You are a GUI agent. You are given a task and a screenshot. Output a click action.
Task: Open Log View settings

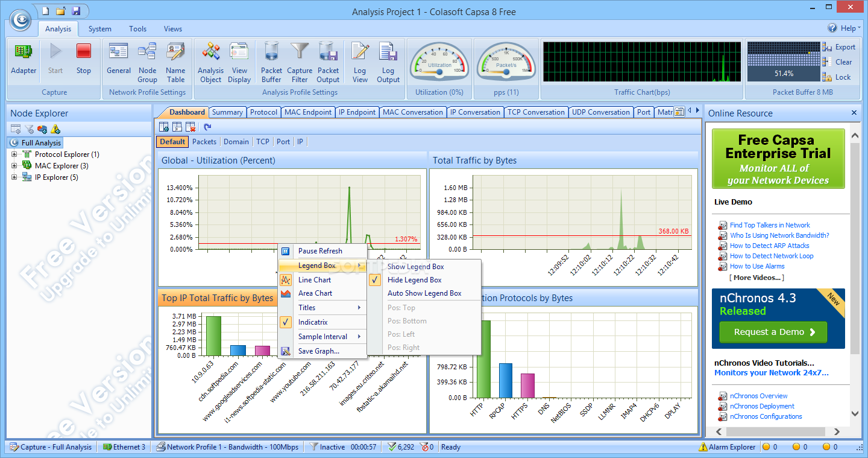(x=360, y=63)
